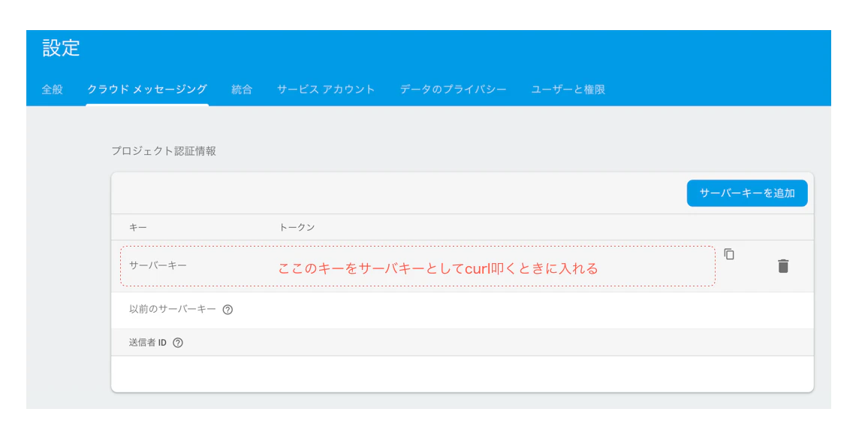Click the プロジェクト認証情報 section heading
Image resolution: width=868 pixels, height=439 pixels.
(x=164, y=151)
